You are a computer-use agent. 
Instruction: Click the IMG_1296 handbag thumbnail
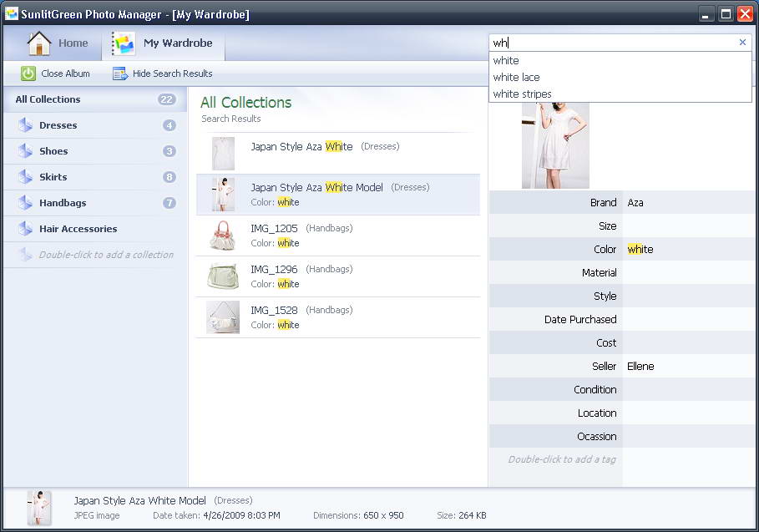pyautogui.click(x=223, y=276)
